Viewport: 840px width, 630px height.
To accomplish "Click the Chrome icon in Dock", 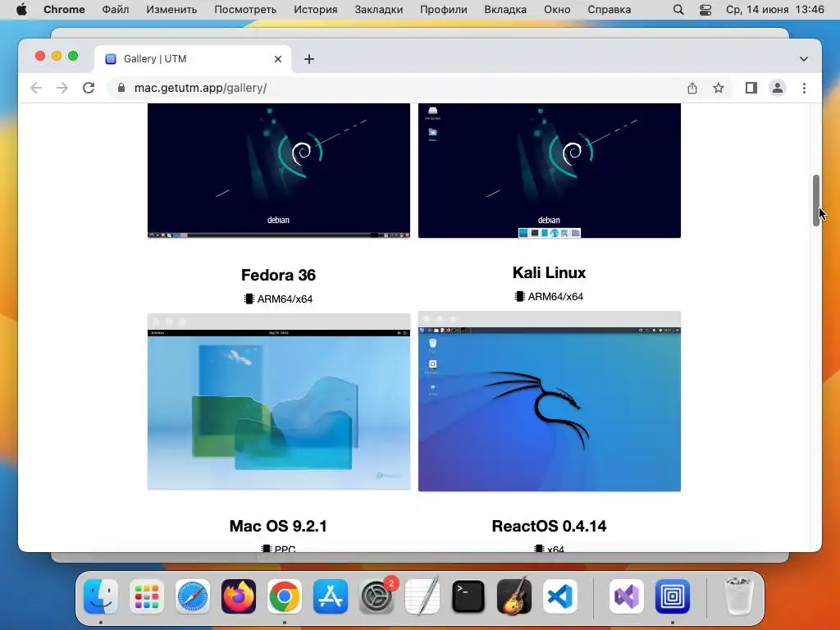I will [285, 596].
